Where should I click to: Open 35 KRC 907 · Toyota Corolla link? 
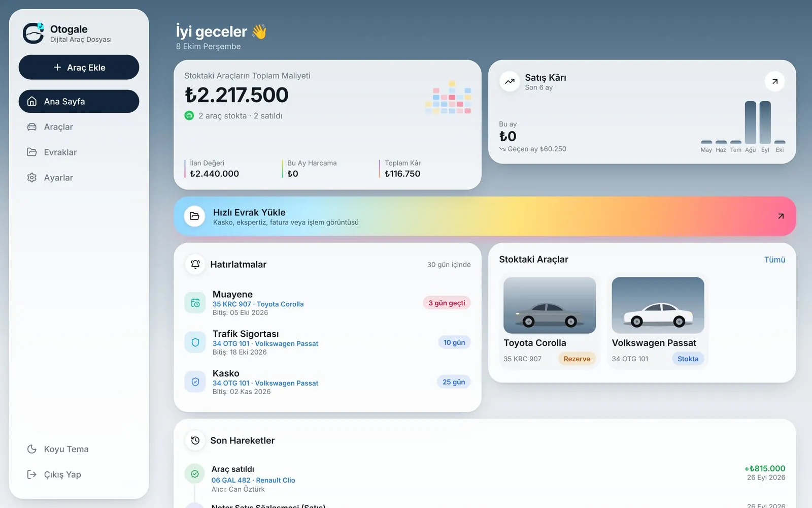[258, 304]
